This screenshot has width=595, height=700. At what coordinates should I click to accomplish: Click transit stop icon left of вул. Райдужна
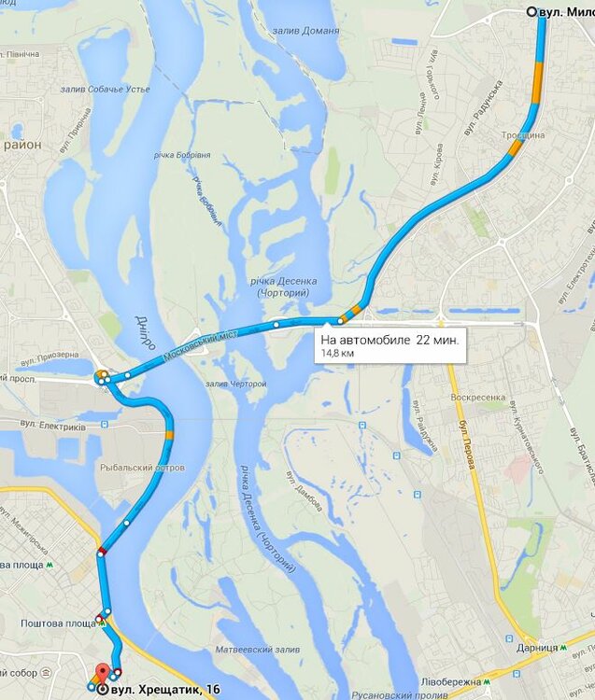tap(396, 455)
